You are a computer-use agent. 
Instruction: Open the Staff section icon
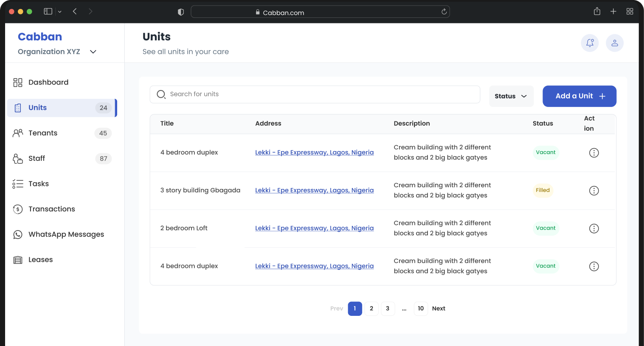18,158
